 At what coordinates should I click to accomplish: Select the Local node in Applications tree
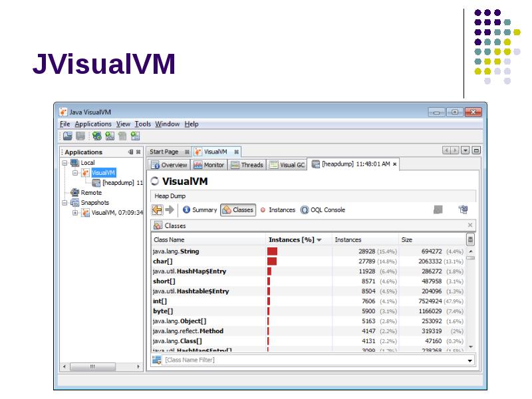point(88,163)
